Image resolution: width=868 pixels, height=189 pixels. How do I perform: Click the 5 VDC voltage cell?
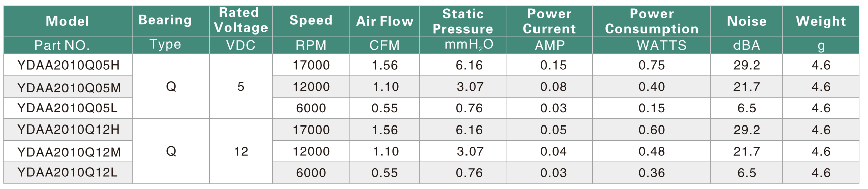coord(241,87)
